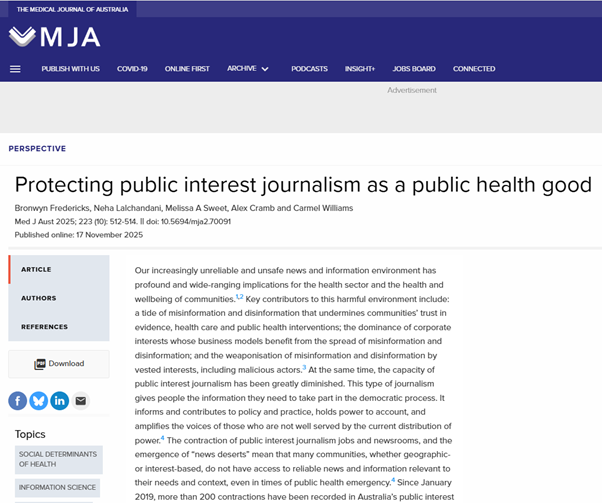Open Connected in navigation bar
This screenshot has height=503, width=602.
(474, 69)
